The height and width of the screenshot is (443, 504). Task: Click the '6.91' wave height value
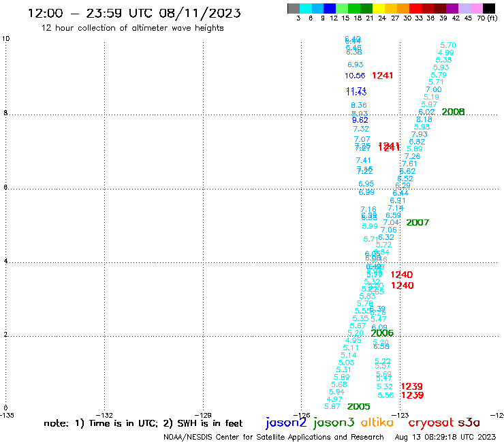tap(398, 201)
